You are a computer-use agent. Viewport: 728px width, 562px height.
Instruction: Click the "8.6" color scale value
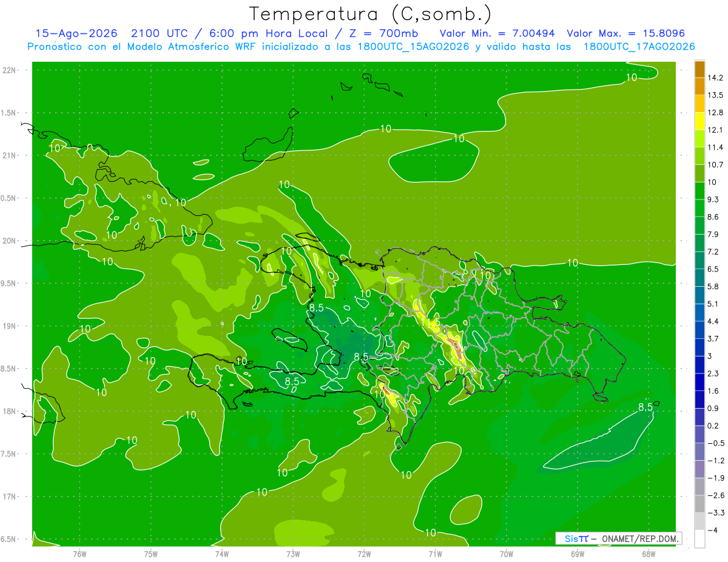713,216
